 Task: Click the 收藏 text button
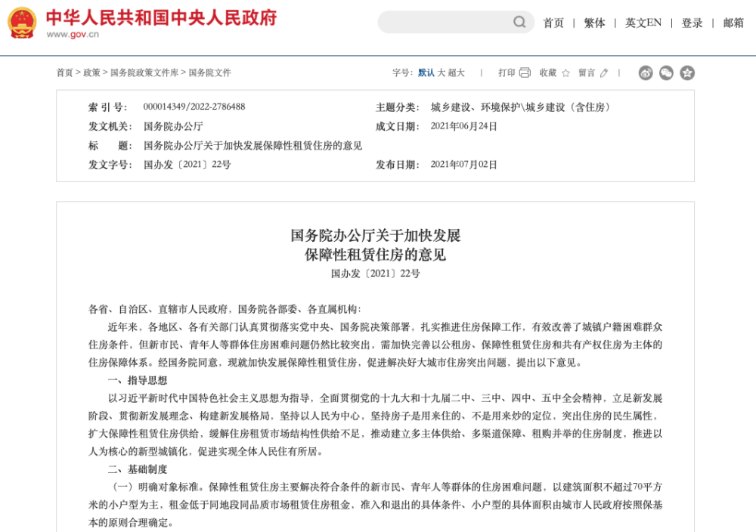548,73
